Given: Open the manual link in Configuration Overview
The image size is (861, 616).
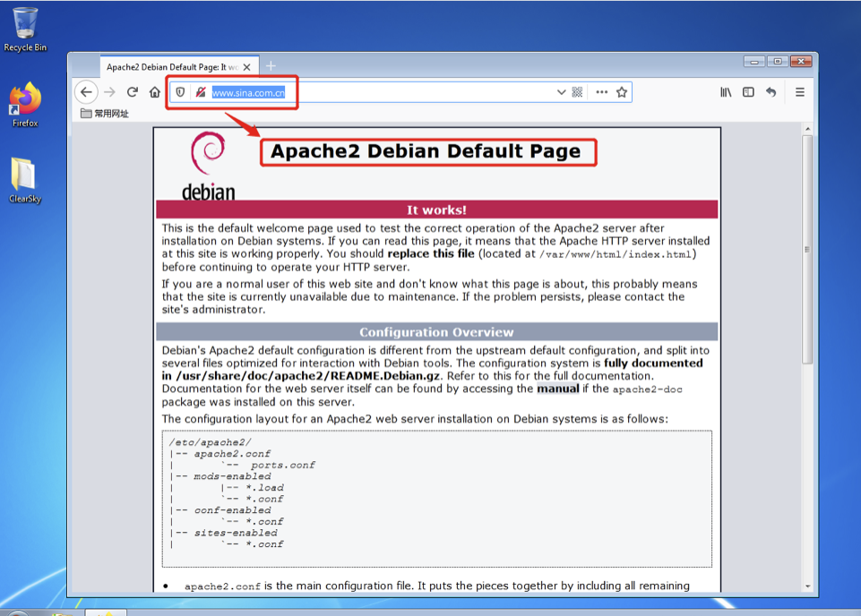Looking at the screenshot, I should point(558,389).
